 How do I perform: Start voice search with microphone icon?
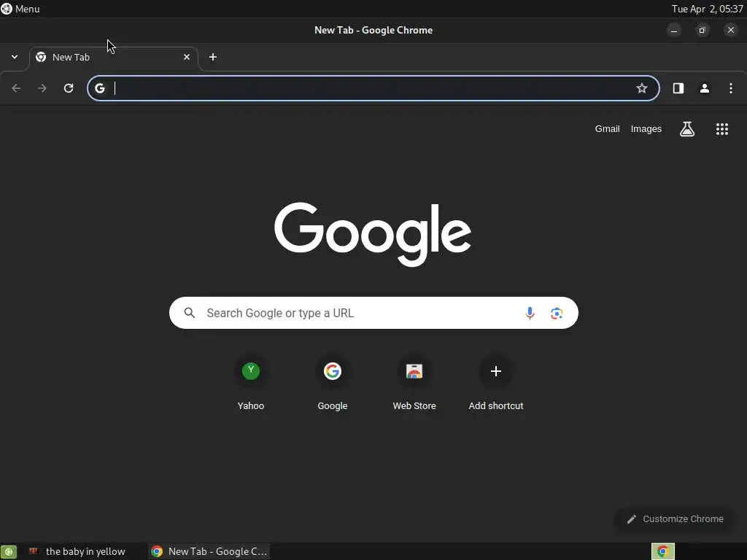point(530,313)
